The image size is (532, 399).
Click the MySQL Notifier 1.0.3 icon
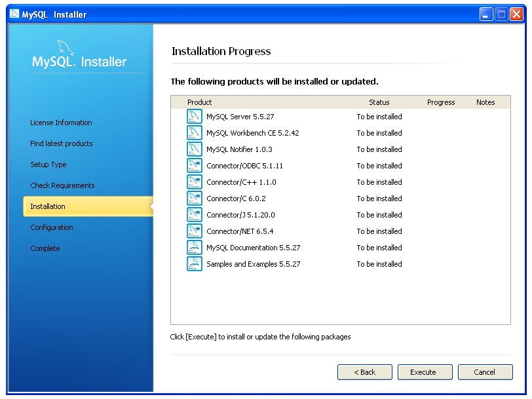[195, 149]
